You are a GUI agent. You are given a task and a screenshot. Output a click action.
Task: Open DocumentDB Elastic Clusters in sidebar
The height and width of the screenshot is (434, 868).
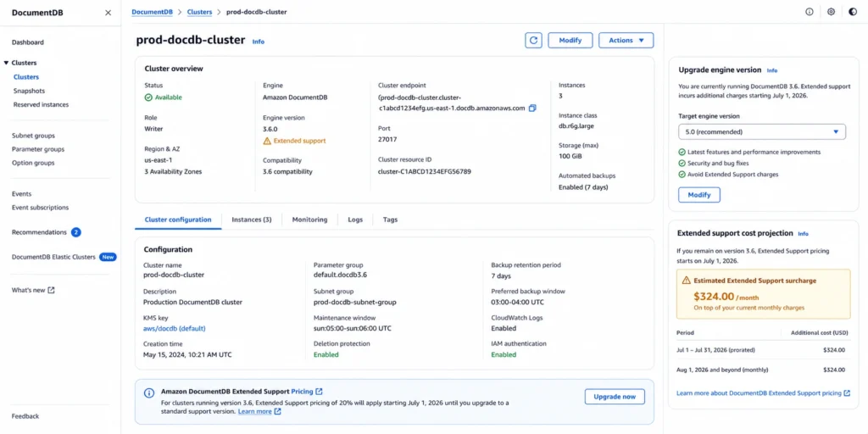coord(53,257)
